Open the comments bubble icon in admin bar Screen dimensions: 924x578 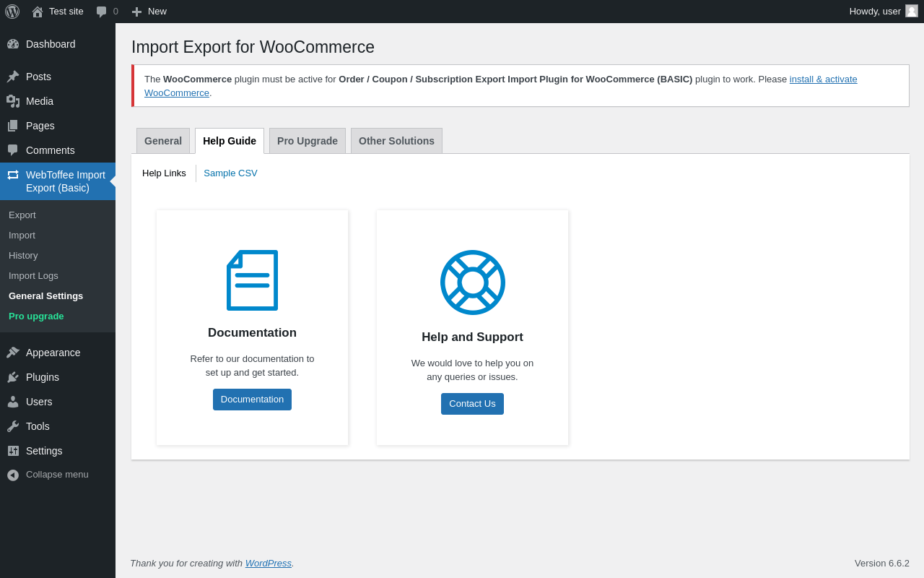coord(102,12)
